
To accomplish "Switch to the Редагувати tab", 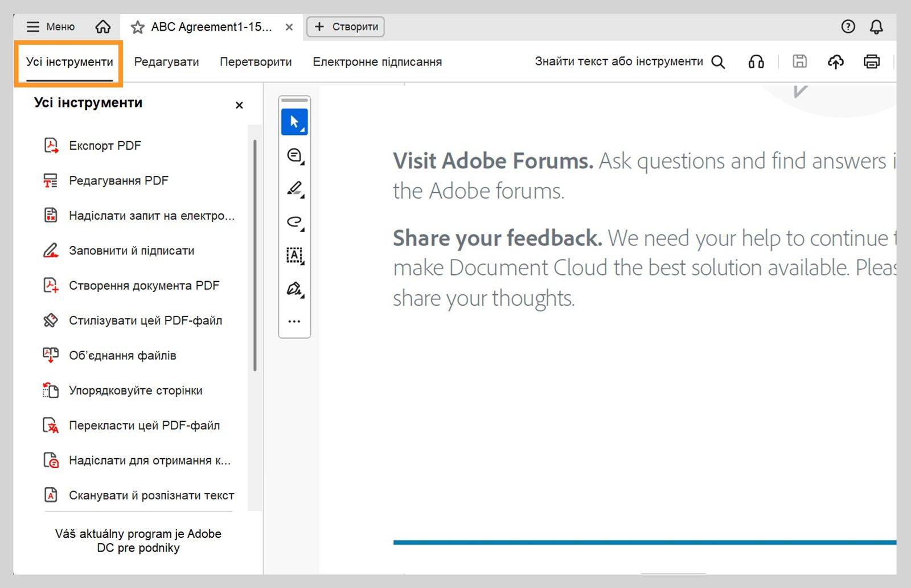I will click(x=166, y=61).
